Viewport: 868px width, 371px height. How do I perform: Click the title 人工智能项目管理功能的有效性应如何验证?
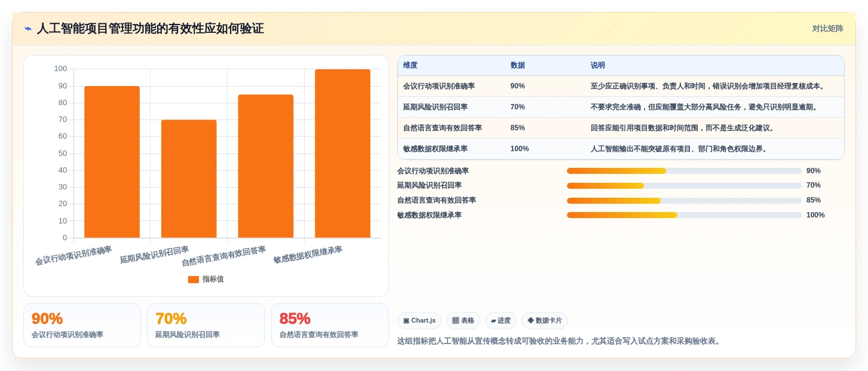pyautogui.click(x=150, y=29)
